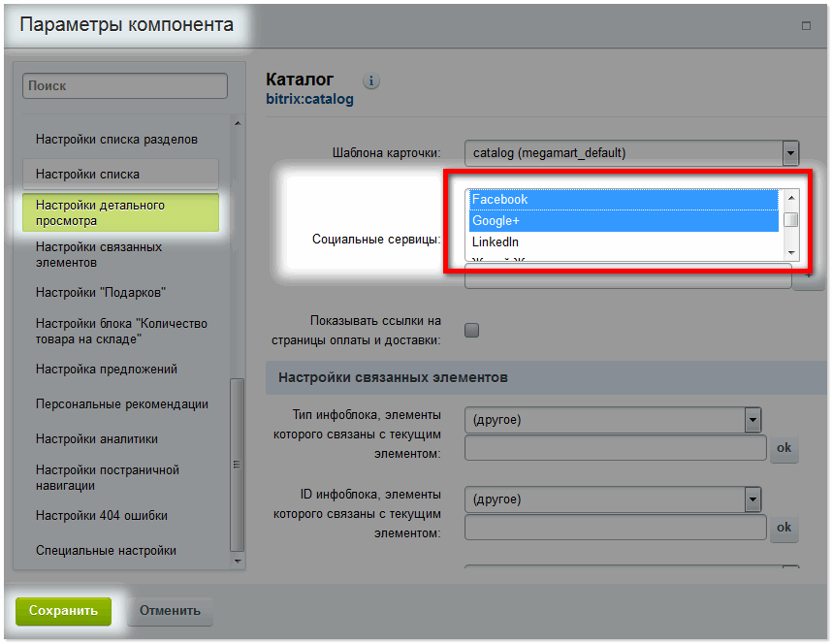Click the bitrix:catalog component name

pos(310,99)
